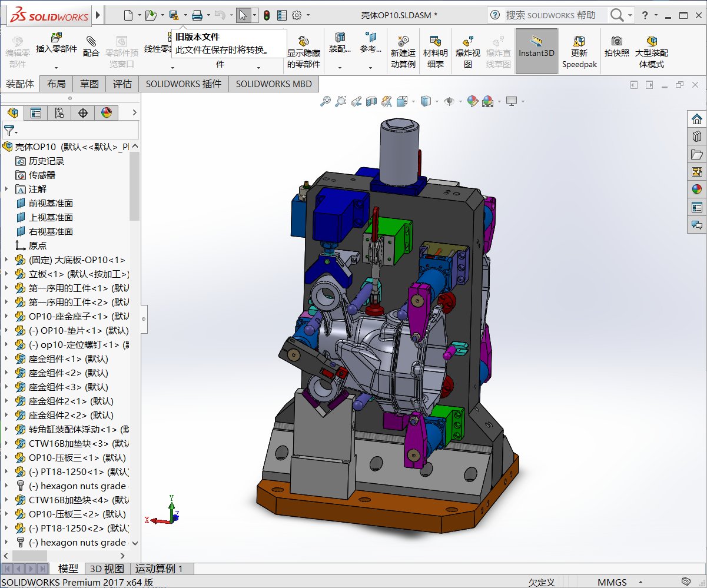This screenshot has width=707, height=588.
Task: Select DisplayManager color tab
Action: tap(107, 112)
